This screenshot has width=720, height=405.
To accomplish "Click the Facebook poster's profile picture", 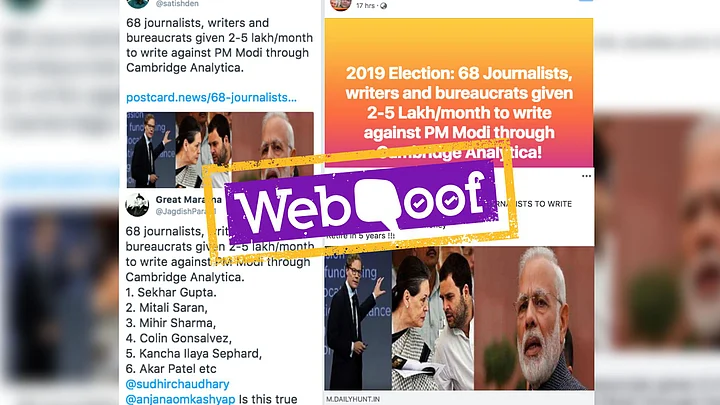I will (x=341, y=5).
